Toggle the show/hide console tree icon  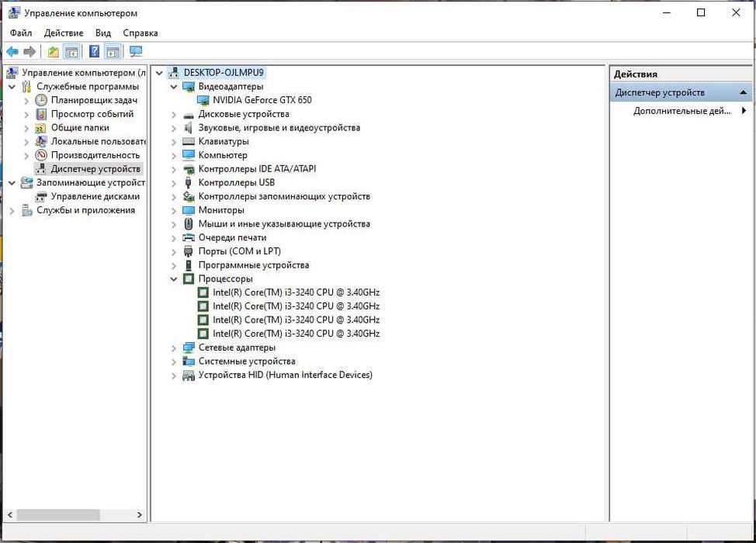[x=72, y=51]
